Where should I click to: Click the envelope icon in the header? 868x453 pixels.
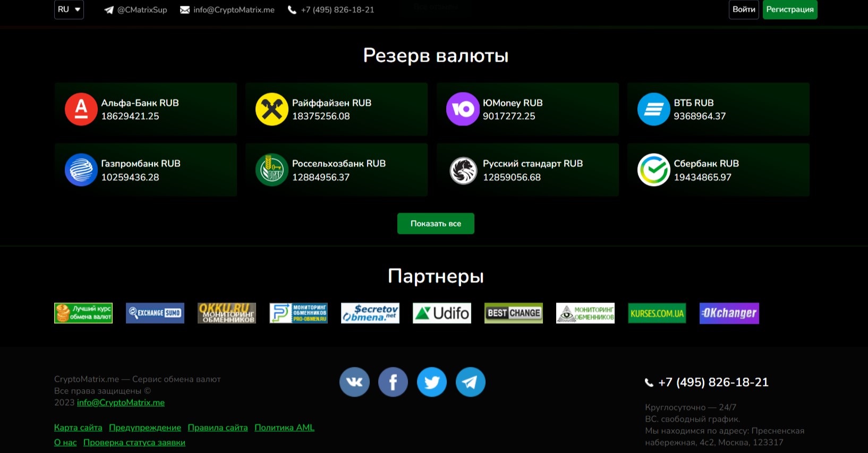(185, 10)
